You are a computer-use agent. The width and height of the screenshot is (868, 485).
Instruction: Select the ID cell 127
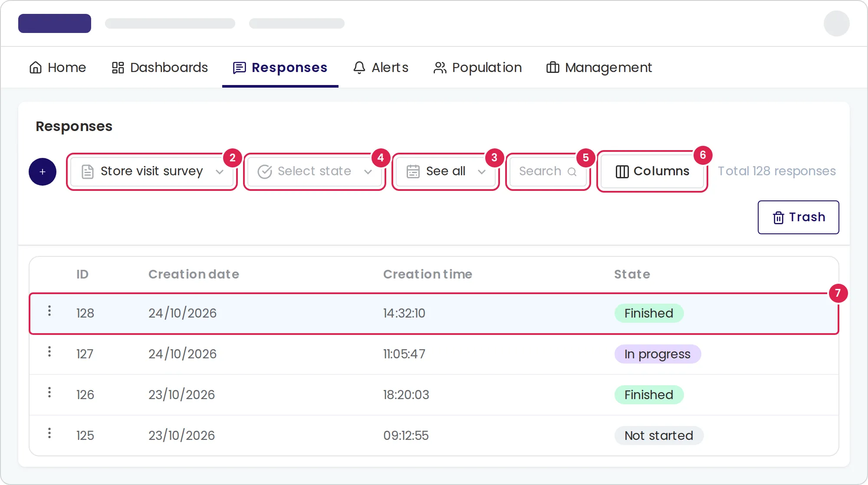click(85, 354)
